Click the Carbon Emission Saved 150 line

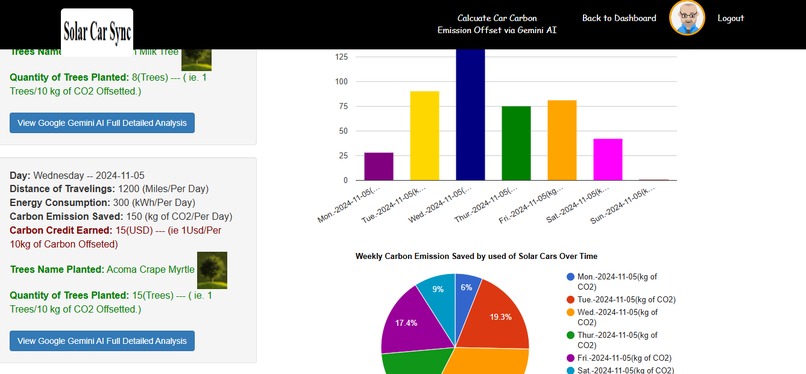(x=121, y=217)
